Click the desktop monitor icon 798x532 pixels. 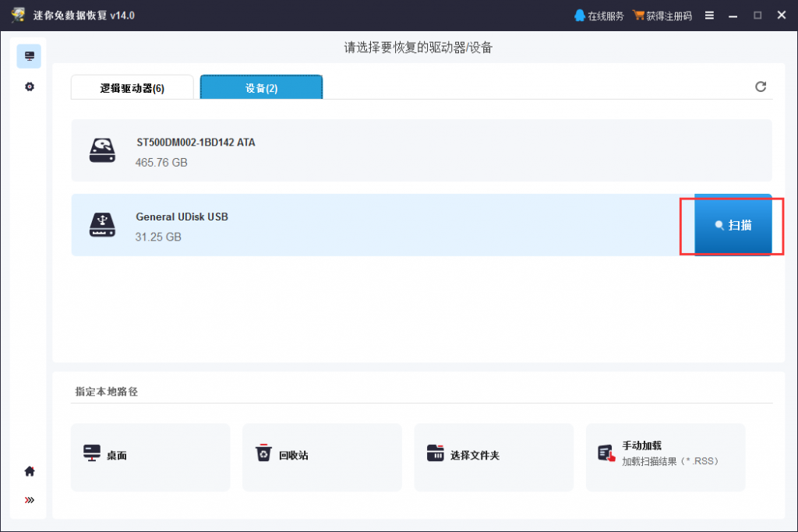tap(92, 453)
